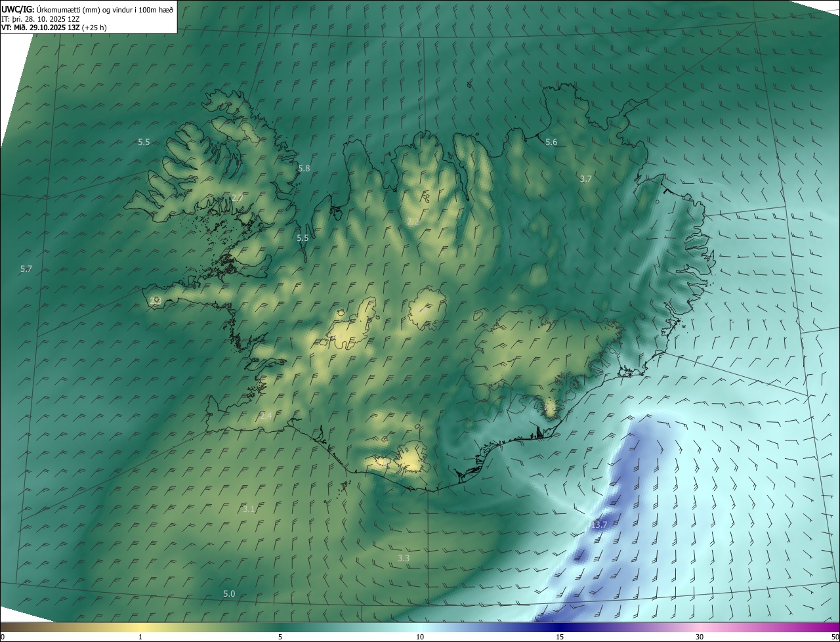The width and height of the screenshot is (840, 642).
Task: Select the 2.4 value on Reykjanes peninsula
Action: pos(266,416)
